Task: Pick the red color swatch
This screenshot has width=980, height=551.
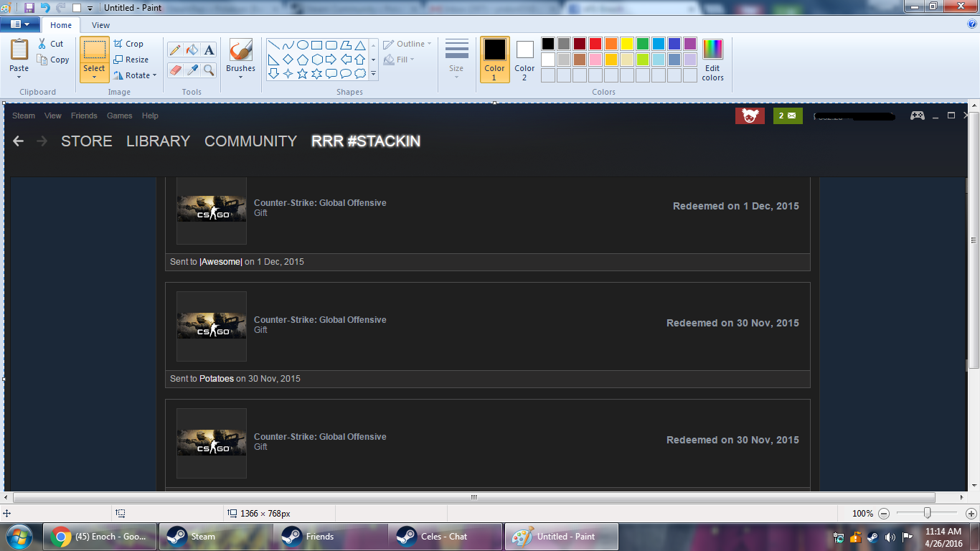Action: pyautogui.click(x=595, y=44)
